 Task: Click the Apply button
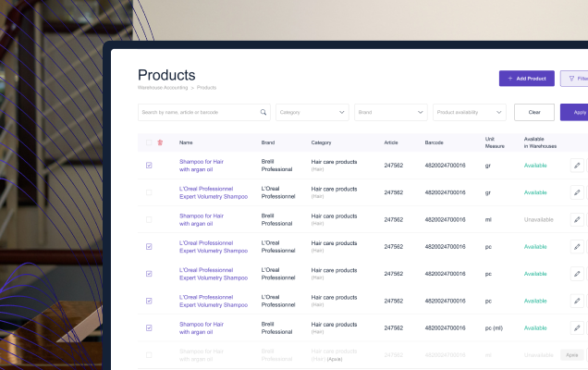[x=574, y=112]
